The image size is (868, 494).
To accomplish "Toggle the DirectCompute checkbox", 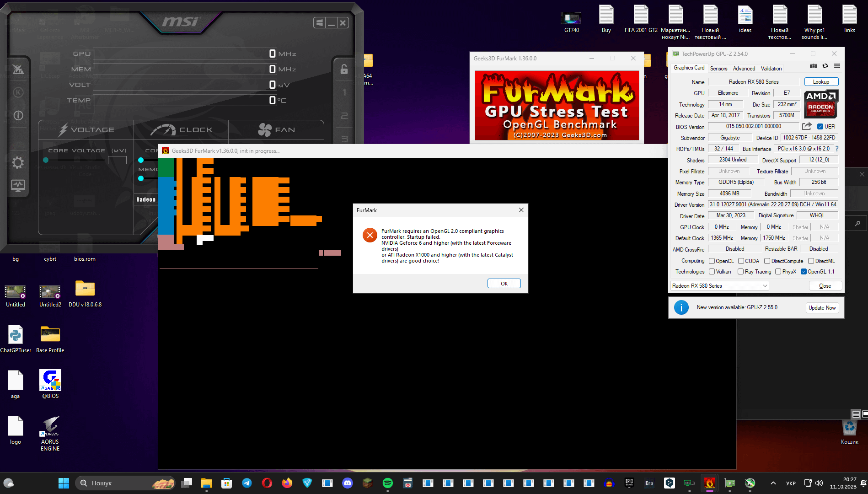I will [767, 261].
